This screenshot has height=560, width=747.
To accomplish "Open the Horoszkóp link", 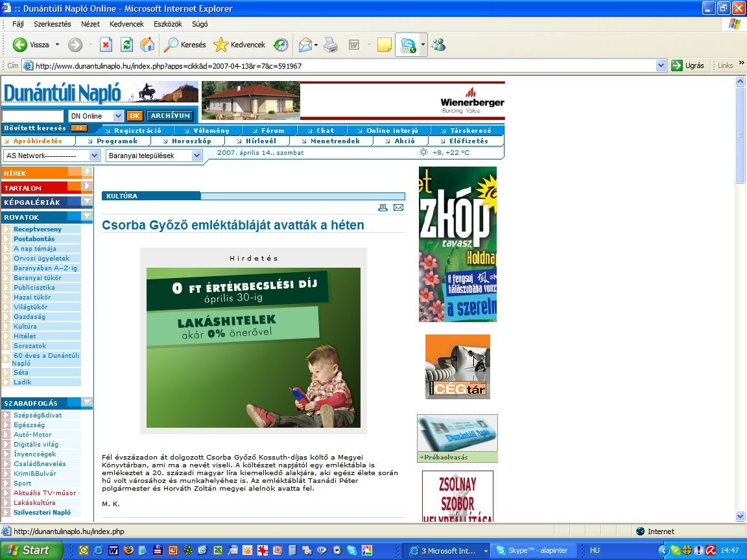I will coord(191,141).
